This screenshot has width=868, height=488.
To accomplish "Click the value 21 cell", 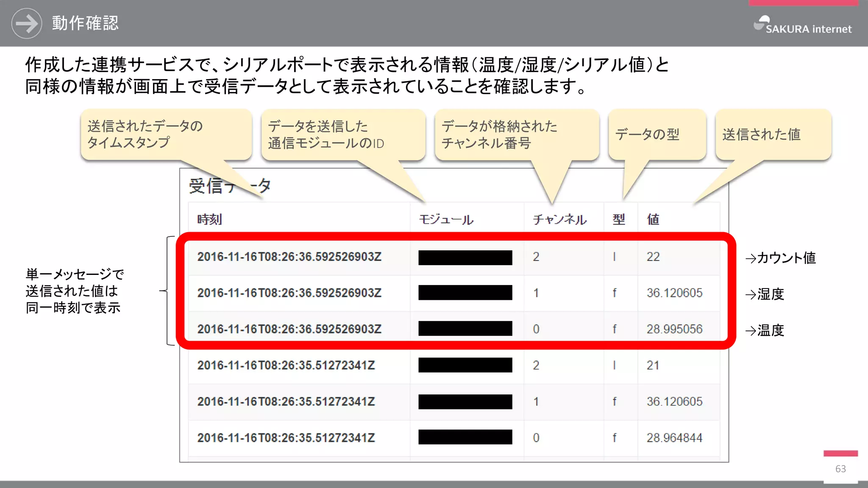I will pos(653,365).
